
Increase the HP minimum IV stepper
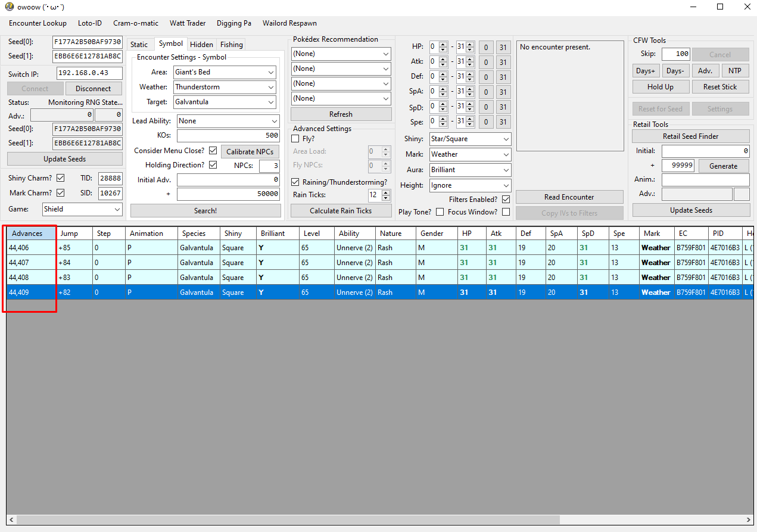443,44
